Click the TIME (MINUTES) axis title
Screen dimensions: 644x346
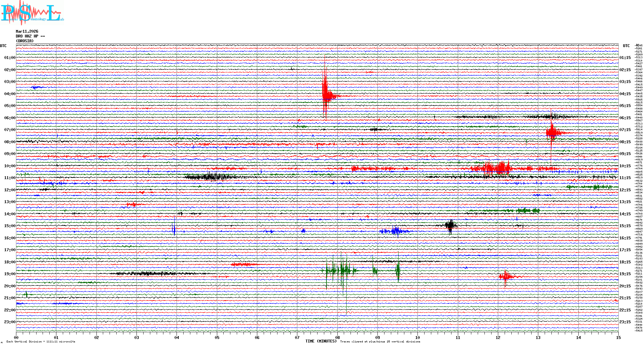tap(321, 341)
